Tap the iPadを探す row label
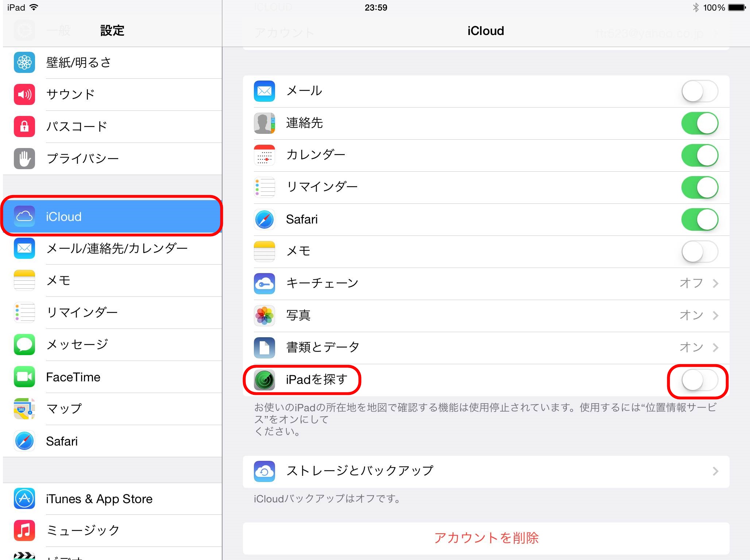The width and height of the screenshot is (750, 560). click(317, 380)
